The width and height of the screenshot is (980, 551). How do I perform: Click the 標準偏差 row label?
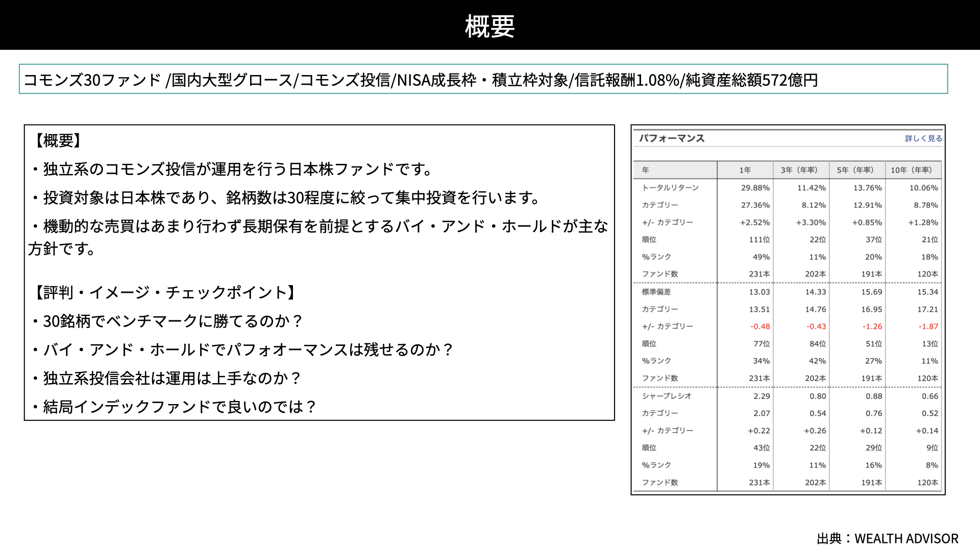point(656,292)
